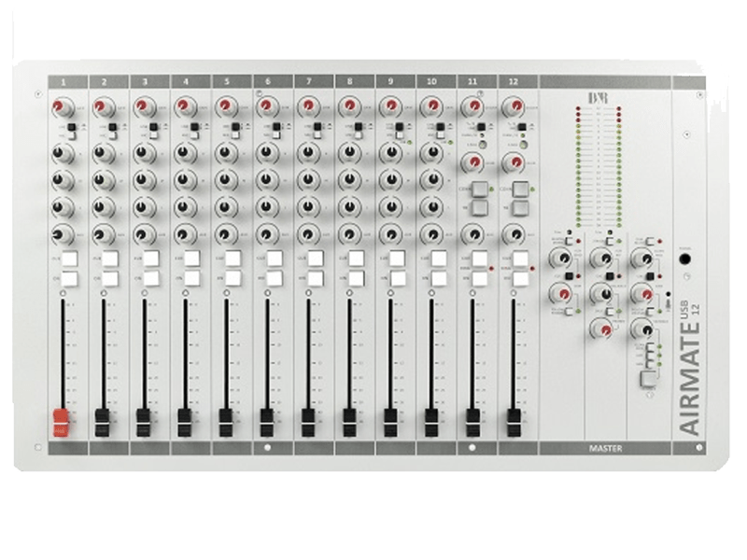This screenshot has height=560, width=747.
Task: Click the second red knob on channel 11
Action: [x=473, y=164]
